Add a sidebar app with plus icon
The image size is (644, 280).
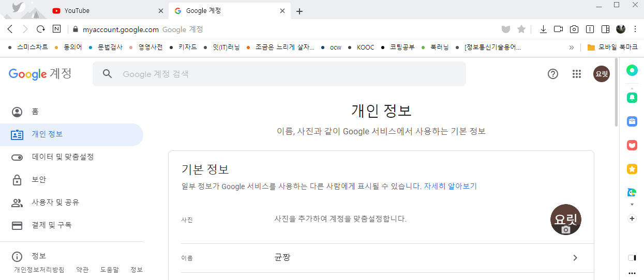(632, 219)
